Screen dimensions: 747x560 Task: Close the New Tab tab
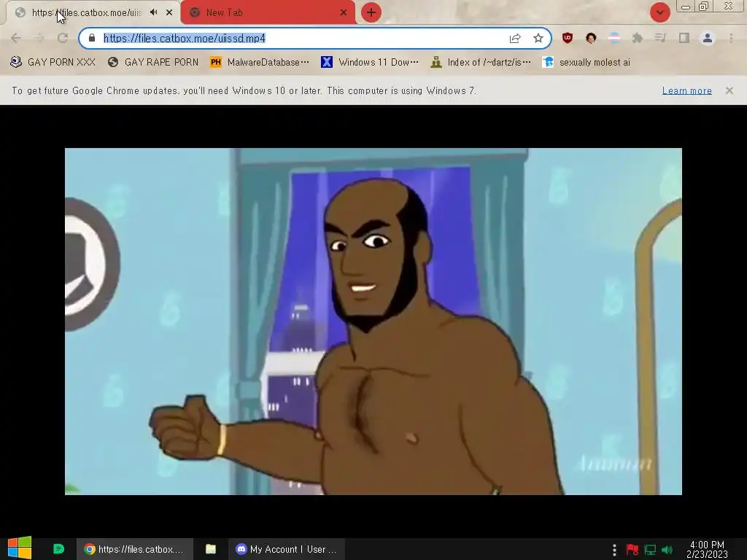click(344, 13)
